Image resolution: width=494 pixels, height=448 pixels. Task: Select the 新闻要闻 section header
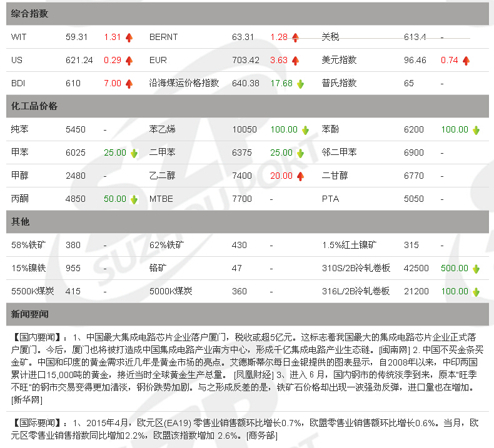tap(248, 314)
